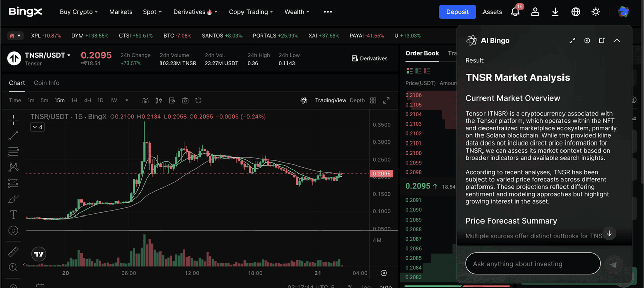Open the Assets link

tap(492, 12)
